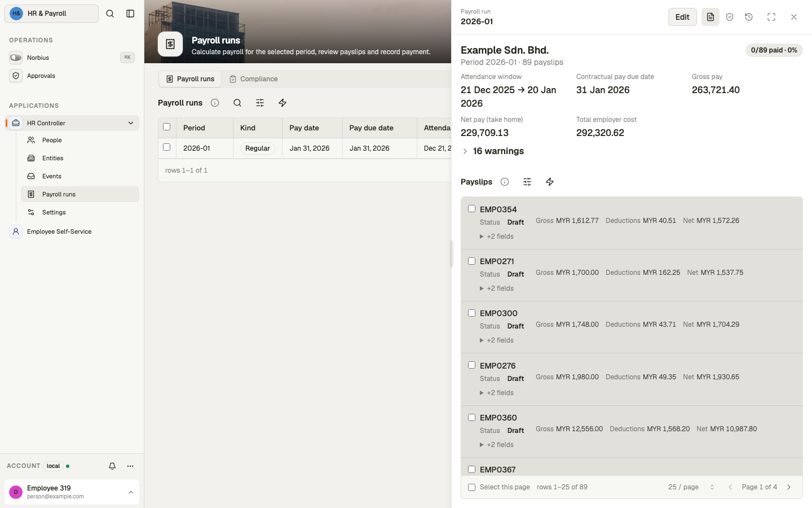Click the approval shield icon in detail header
The width and height of the screenshot is (812, 508).
[x=730, y=17]
